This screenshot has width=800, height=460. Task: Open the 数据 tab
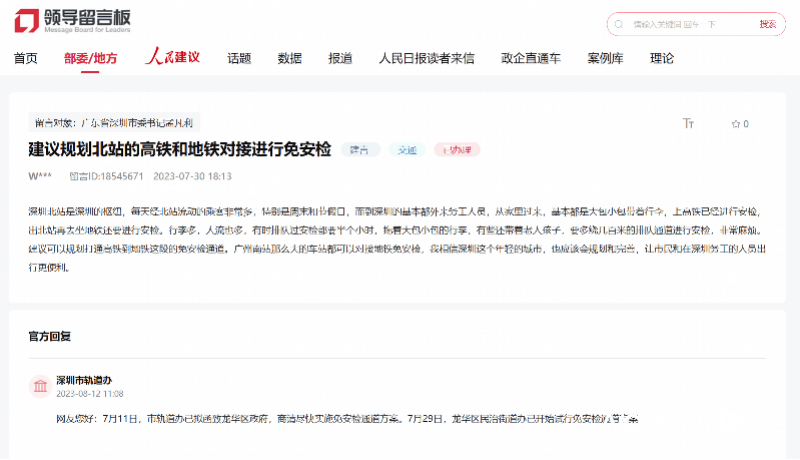289,59
